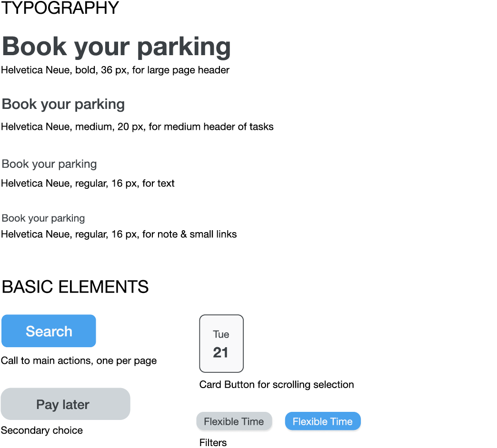This screenshot has width=497, height=448.
Task: Select the grey Pay later button
Action: 66,404
